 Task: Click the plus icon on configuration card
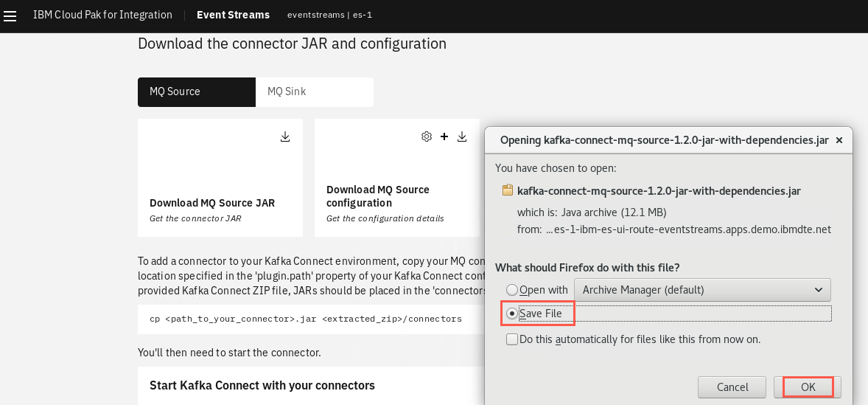pyautogui.click(x=444, y=136)
